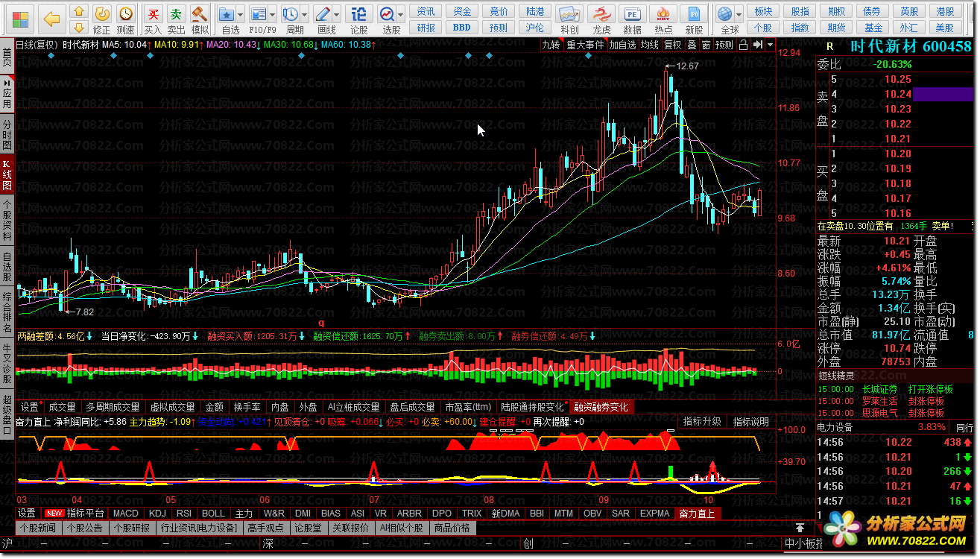Screen dimensions: 980x559
Task: Click the 周期 period clock icon
Action: pyautogui.click(x=291, y=13)
